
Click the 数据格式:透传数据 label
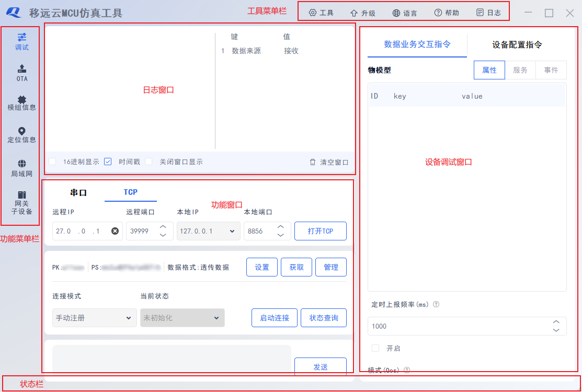coord(198,267)
